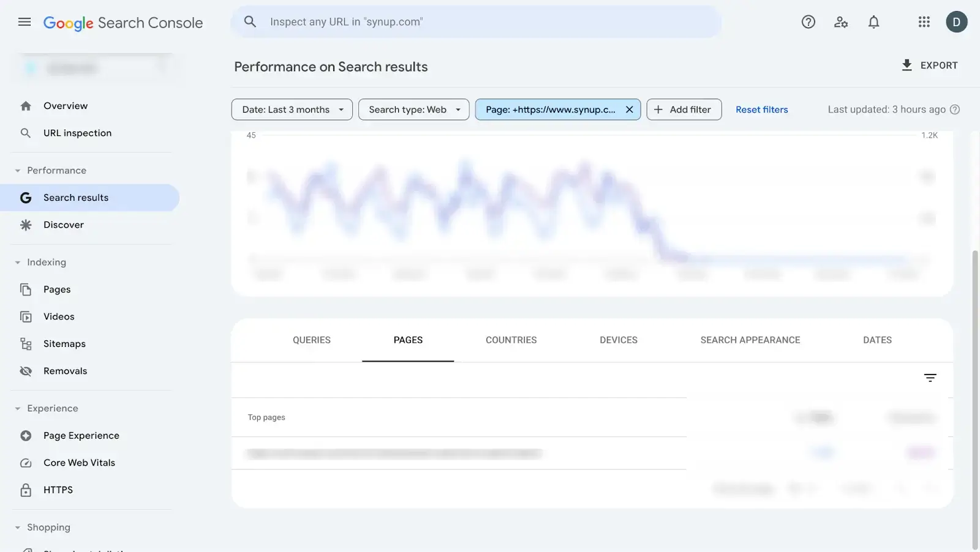980x552 pixels.
Task: Open the account avatar D
Action: (x=957, y=22)
